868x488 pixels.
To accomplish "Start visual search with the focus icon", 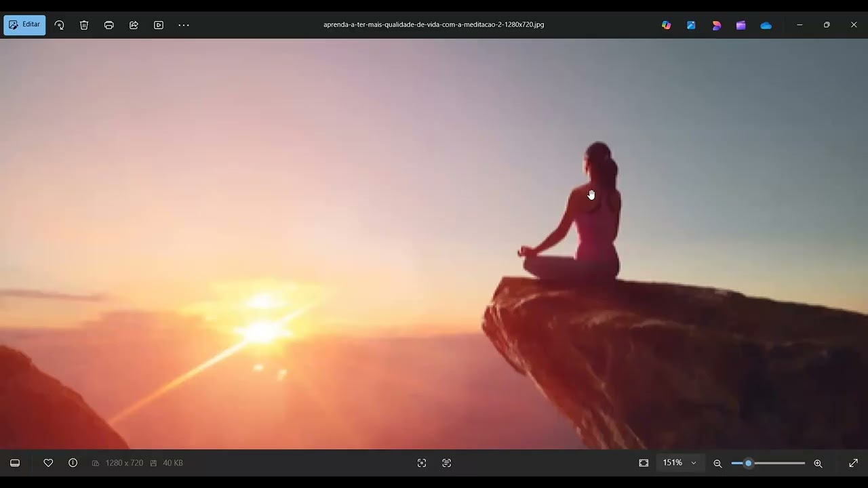I will coord(422,463).
